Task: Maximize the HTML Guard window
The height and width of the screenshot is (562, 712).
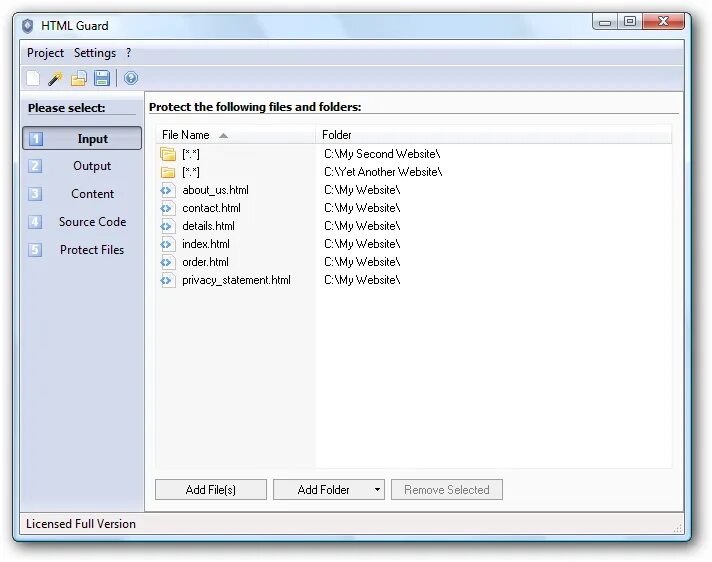Action: click(630, 21)
